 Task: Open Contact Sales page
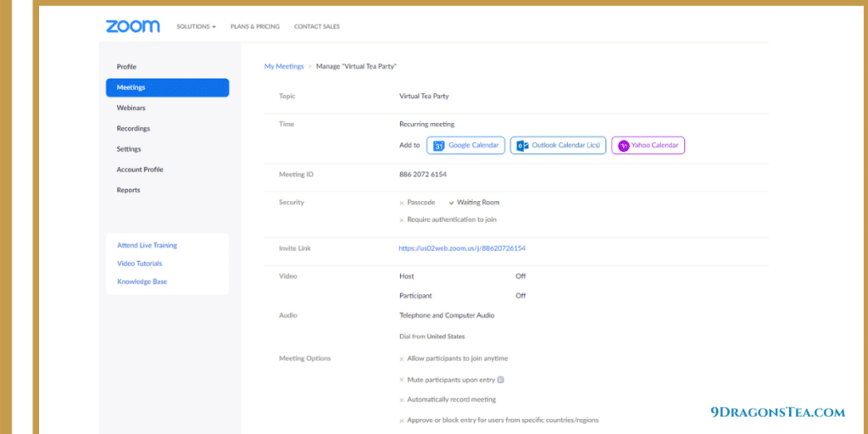point(316,27)
